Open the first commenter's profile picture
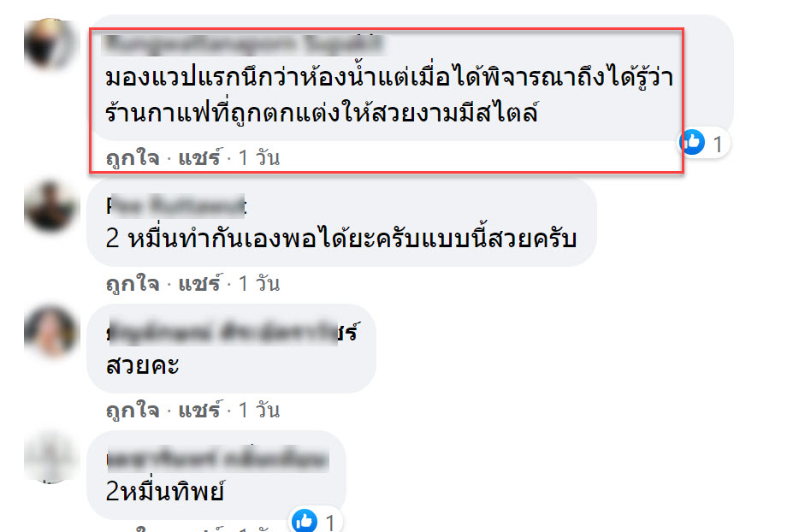The height and width of the screenshot is (532, 799). click(x=50, y=44)
